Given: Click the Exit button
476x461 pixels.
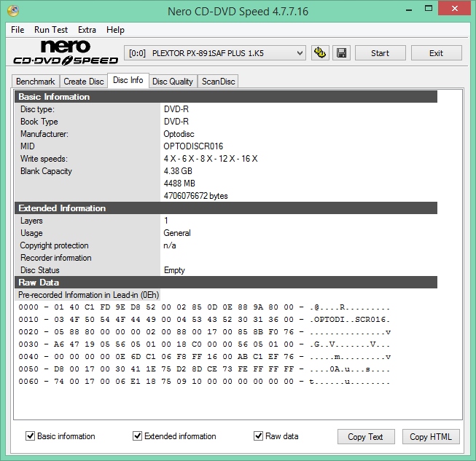Looking at the screenshot, I should (x=436, y=53).
